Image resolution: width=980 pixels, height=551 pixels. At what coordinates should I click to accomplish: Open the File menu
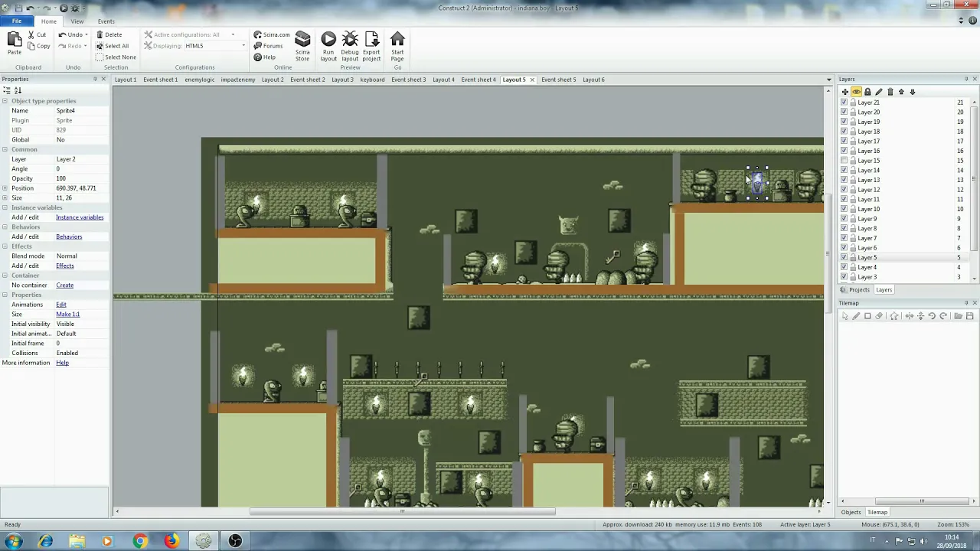(x=17, y=21)
